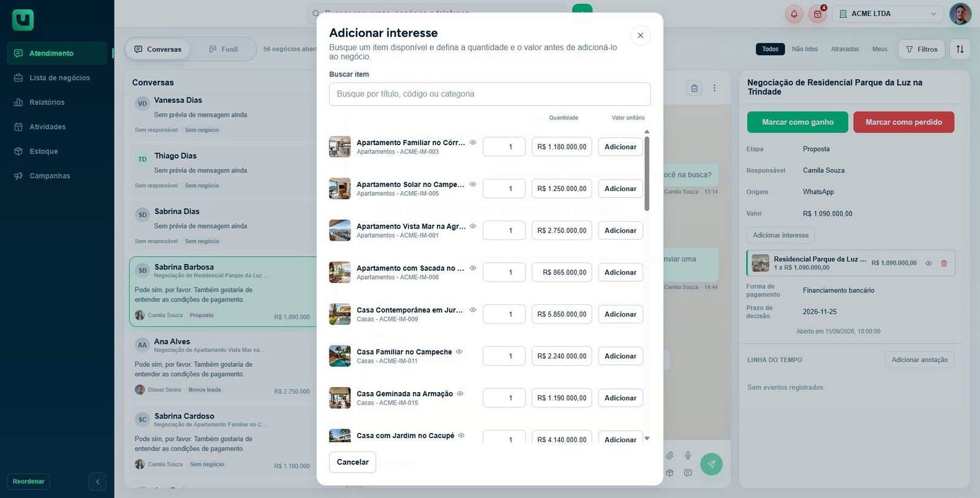Preview Apartamento Familiar no Córr... with eye icon
The image size is (980, 498).
pyautogui.click(x=473, y=142)
